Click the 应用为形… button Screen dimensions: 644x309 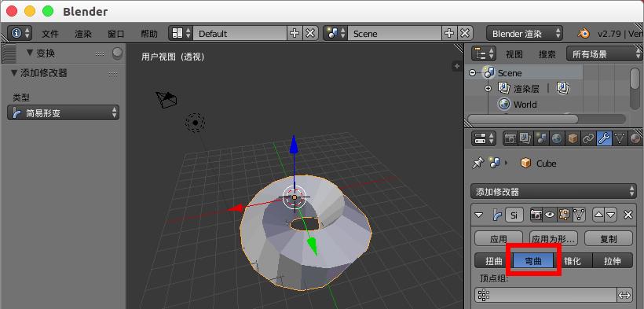[x=554, y=239]
